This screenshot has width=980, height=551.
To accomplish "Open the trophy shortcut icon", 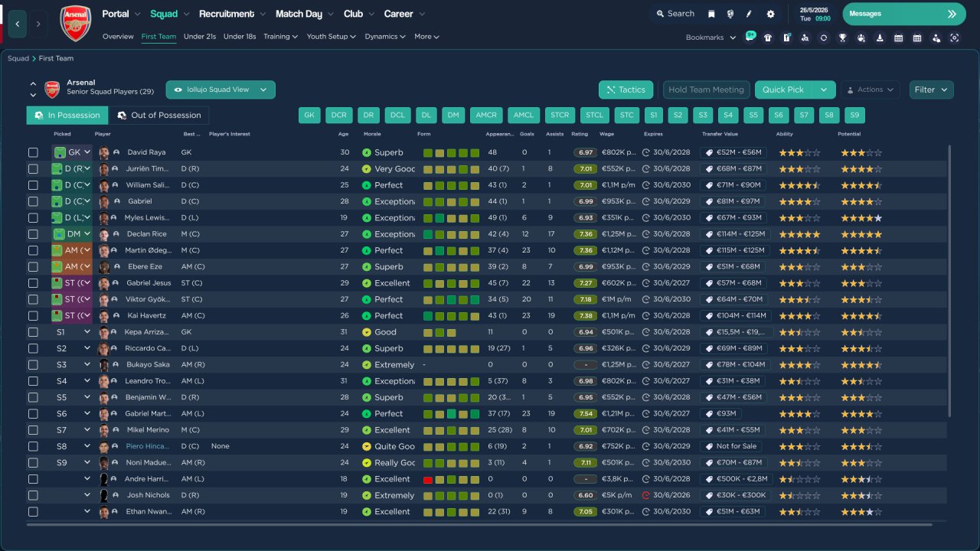I will [x=842, y=37].
